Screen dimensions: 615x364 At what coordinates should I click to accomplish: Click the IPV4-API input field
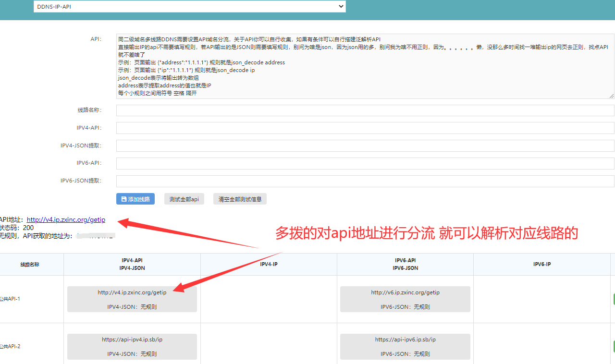pyautogui.click(x=365, y=128)
